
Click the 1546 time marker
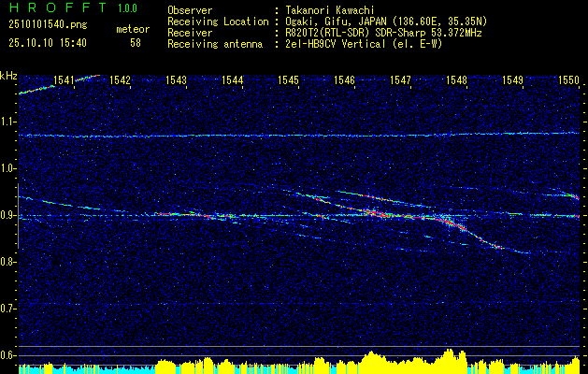(x=344, y=79)
